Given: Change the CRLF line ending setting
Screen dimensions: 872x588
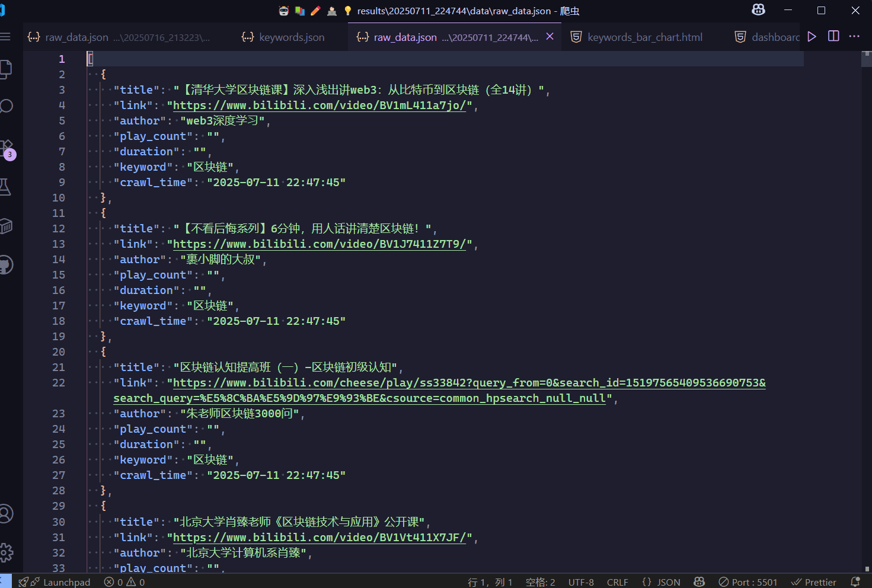Looking at the screenshot, I should point(617,582).
